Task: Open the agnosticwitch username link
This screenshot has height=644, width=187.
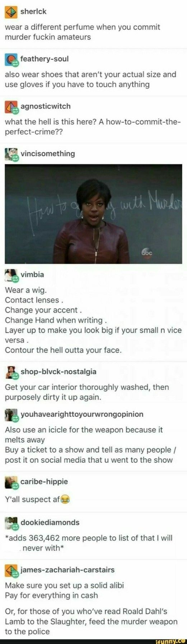Action: [x=46, y=106]
